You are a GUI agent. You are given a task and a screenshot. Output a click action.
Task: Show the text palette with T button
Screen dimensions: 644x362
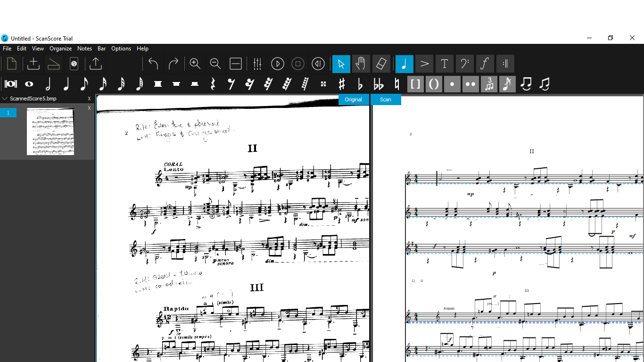click(x=445, y=64)
